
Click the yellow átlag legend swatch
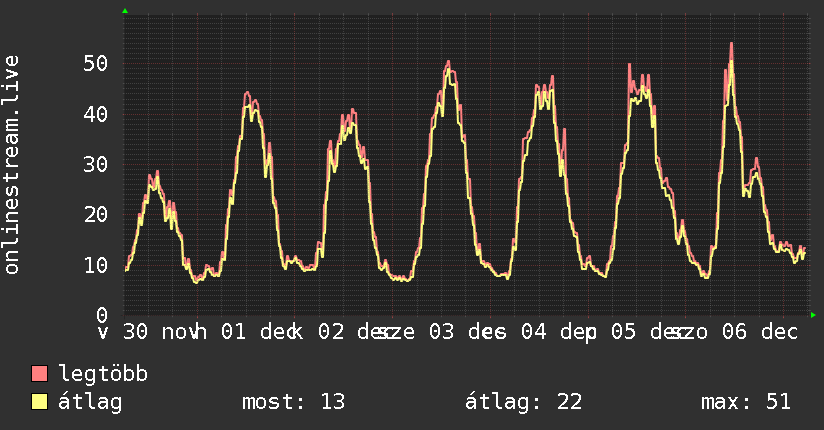39,401
